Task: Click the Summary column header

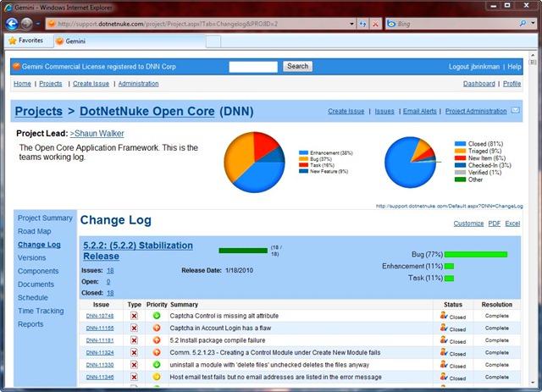Action: [x=184, y=305]
